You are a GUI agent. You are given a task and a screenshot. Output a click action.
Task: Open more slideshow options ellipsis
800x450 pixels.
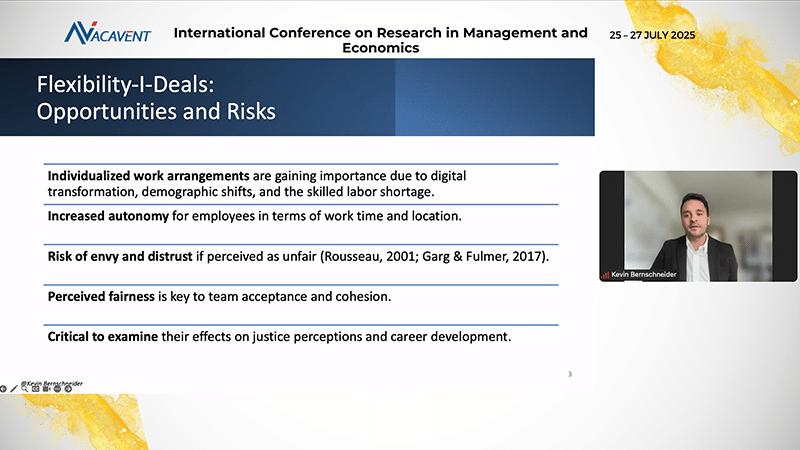pos(57,387)
